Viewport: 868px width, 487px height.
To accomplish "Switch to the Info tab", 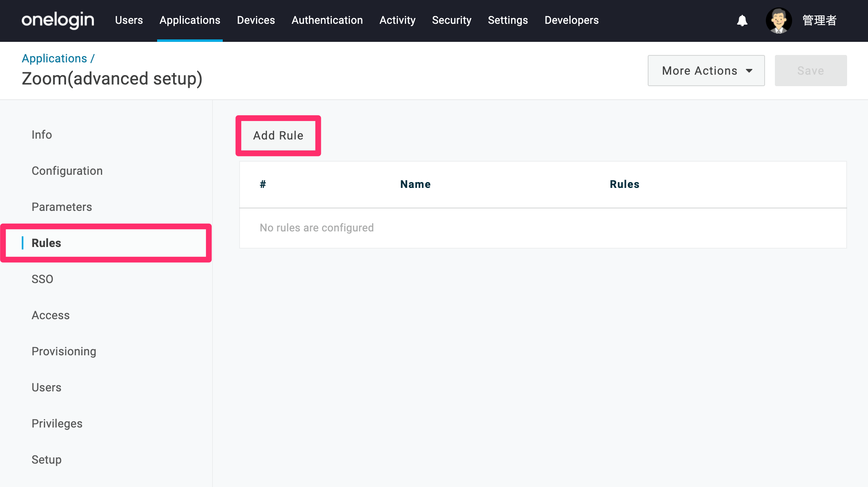I will pos(42,135).
